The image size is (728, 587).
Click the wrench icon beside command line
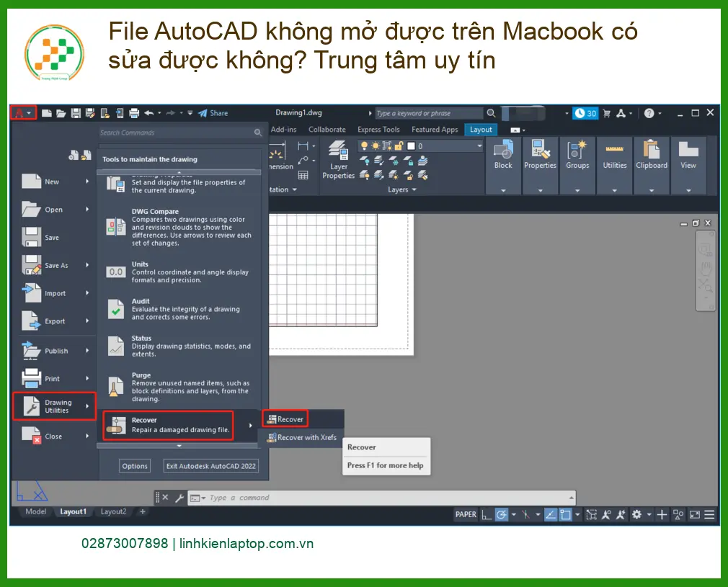(179, 498)
